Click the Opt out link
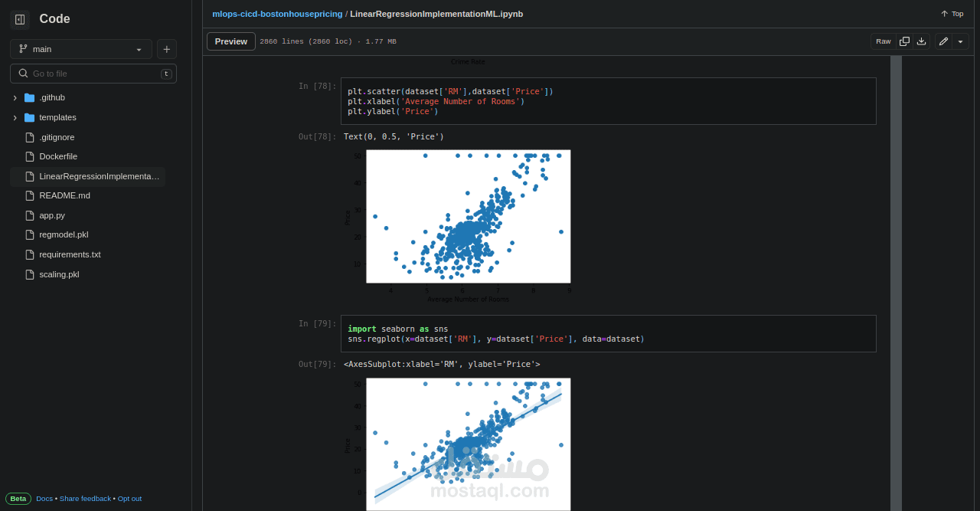Screen dimensions: 980x511 129,499
